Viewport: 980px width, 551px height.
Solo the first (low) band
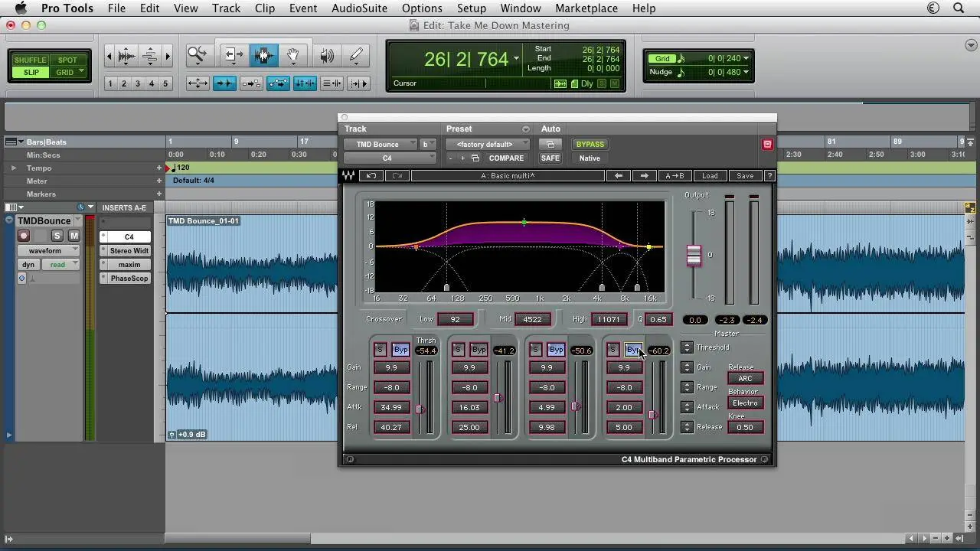pos(381,350)
